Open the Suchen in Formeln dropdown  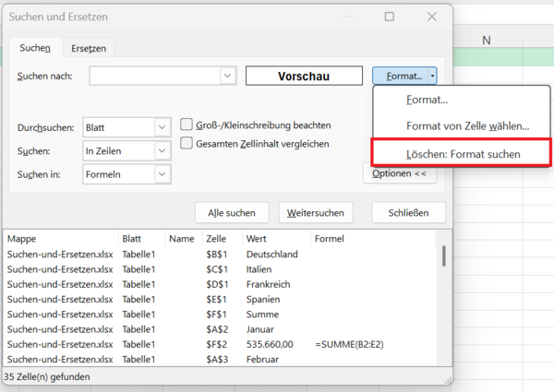tap(163, 173)
